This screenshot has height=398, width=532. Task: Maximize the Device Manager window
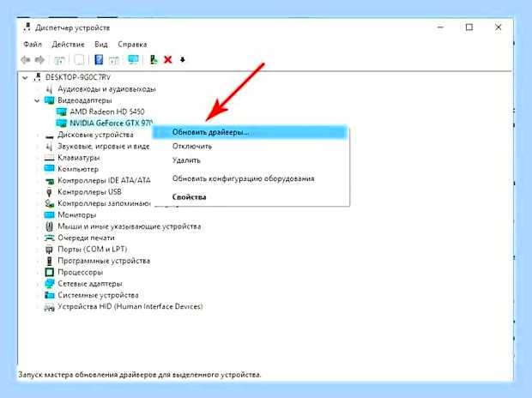[x=469, y=27]
